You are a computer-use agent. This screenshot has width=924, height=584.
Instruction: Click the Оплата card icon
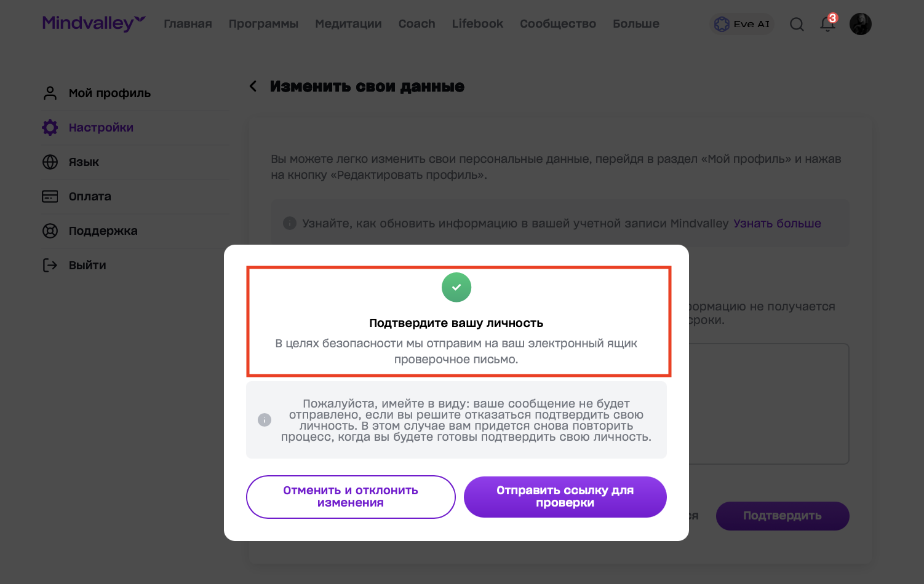tap(50, 196)
